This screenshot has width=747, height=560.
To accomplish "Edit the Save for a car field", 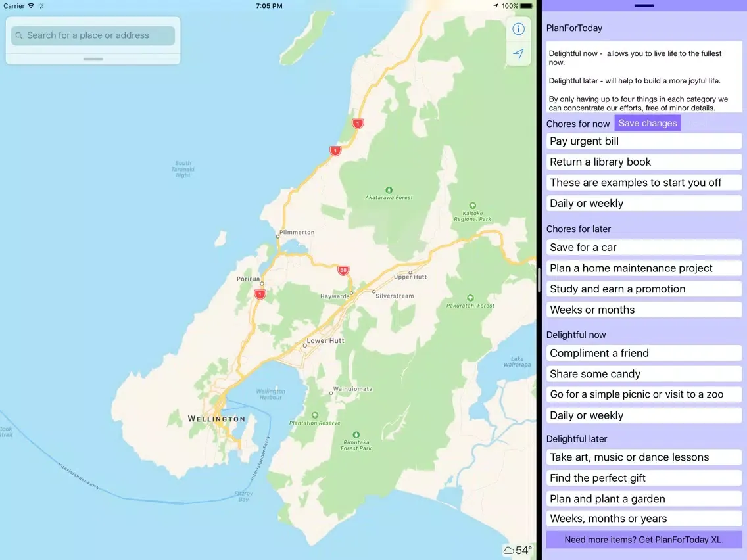I will coord(644,247).
